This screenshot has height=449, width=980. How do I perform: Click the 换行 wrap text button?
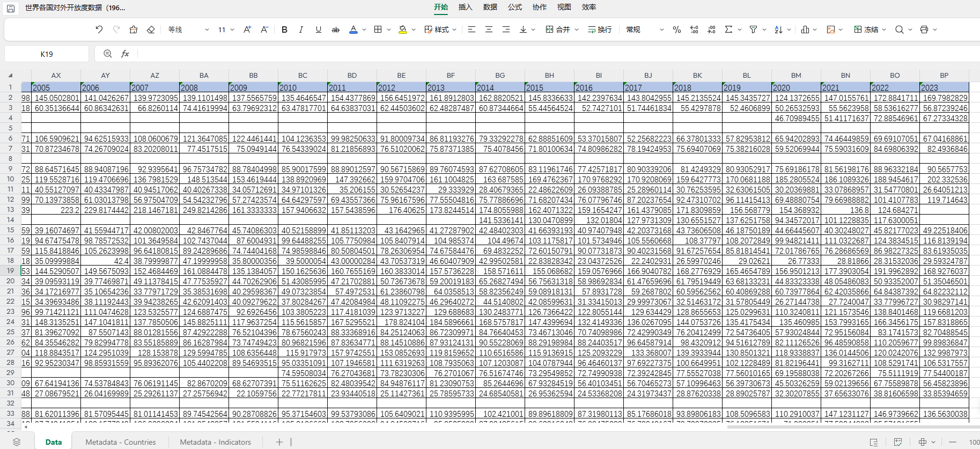(600, 30)
